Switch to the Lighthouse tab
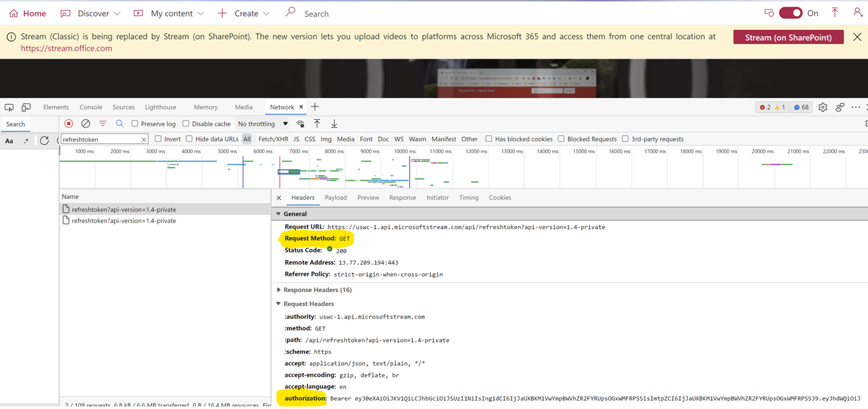The width and height of the screenshot is (868, 409). tap(161, 107)
